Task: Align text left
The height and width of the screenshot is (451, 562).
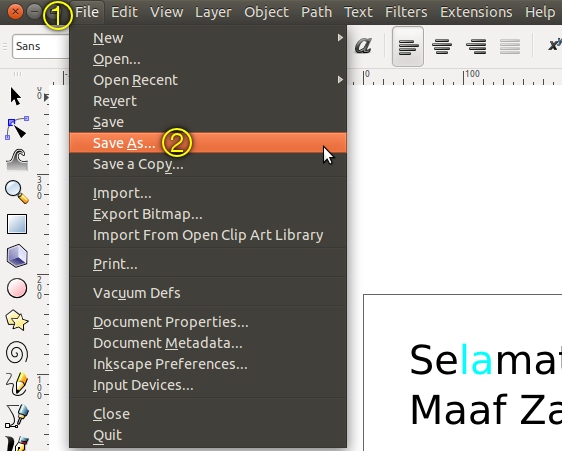Action: point(408,46)
